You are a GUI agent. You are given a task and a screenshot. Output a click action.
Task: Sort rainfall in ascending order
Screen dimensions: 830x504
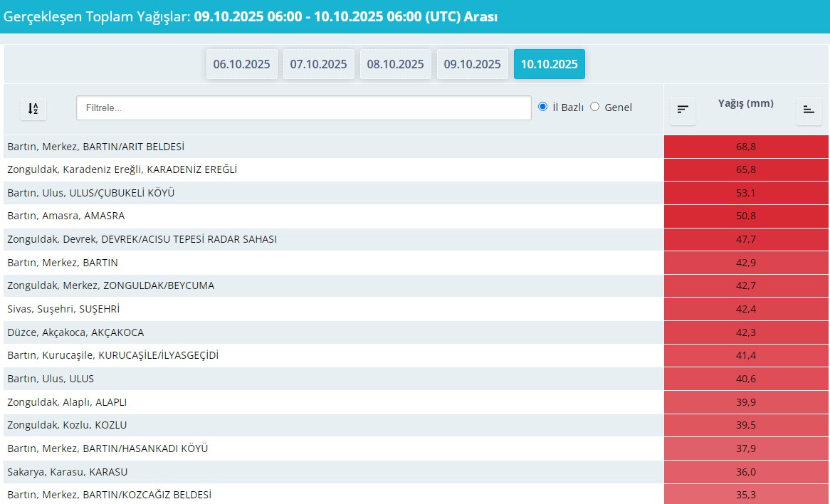point(808,110)
